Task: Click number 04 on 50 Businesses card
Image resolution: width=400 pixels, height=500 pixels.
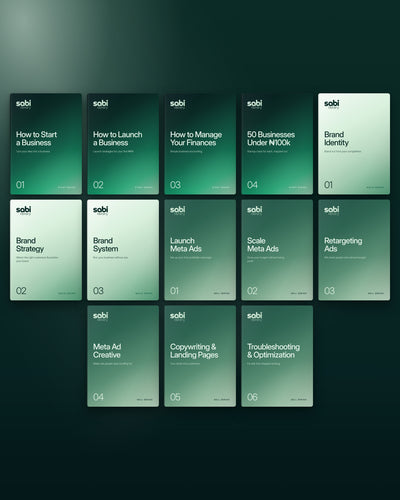Action: (252, 185)
